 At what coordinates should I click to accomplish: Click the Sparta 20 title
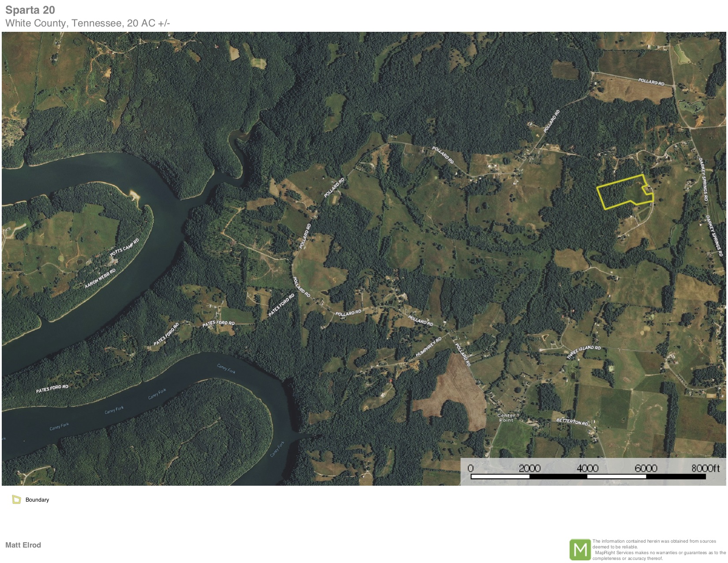(30, 10)
